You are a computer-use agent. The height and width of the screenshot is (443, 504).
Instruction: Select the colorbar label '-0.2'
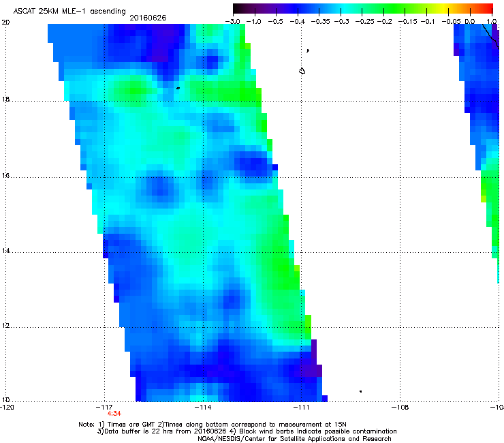(x=384, y=22)
